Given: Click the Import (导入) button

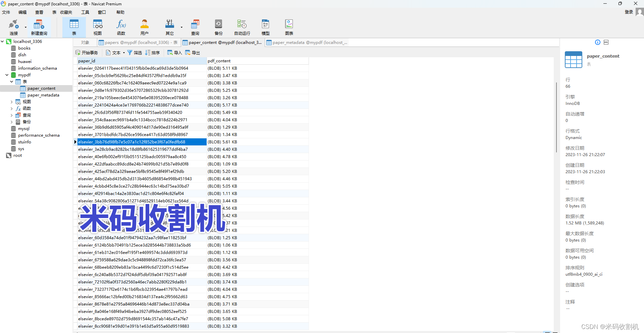Looking at the screenshot, I should click(x=174, y=53).
